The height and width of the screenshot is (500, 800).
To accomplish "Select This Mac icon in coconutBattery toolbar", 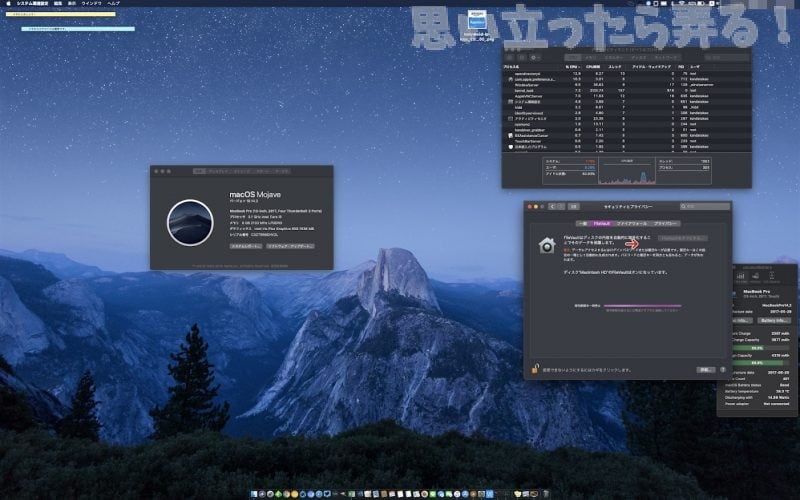I will [740, 278].
